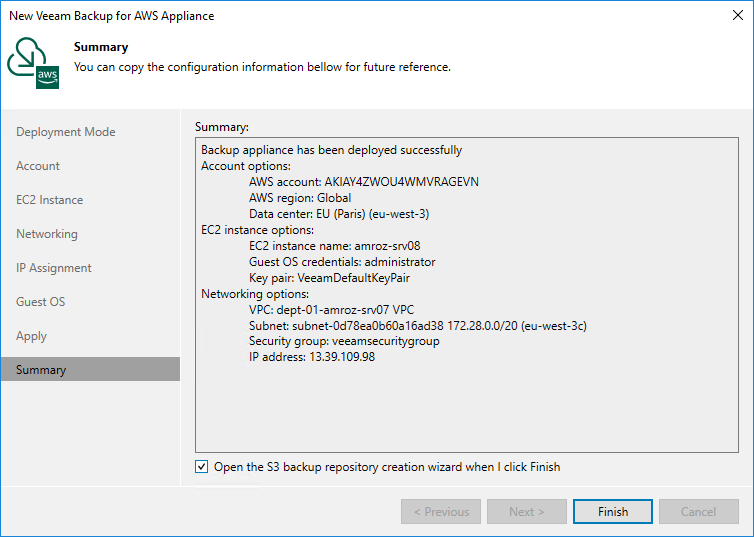Go to the Apply step
Viewport: 754px width, 537px height.
point(32,336)
